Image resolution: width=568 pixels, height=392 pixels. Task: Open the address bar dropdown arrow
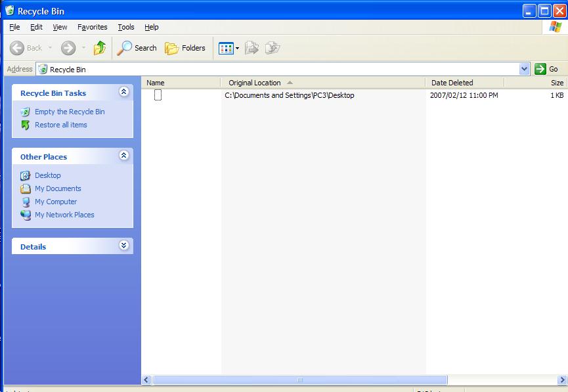524,69
